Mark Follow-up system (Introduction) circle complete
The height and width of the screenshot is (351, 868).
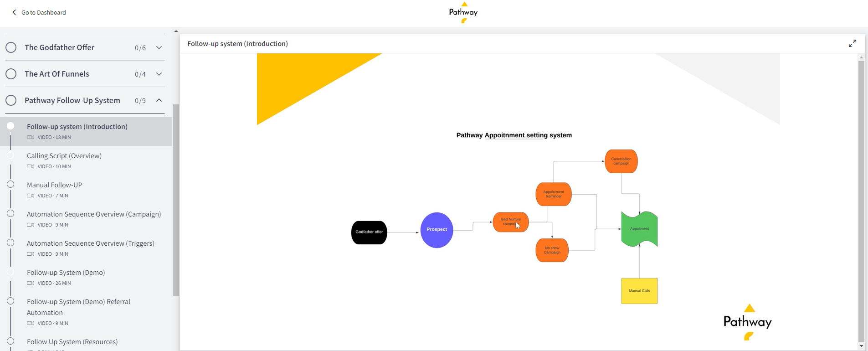[x=10, y=126]
